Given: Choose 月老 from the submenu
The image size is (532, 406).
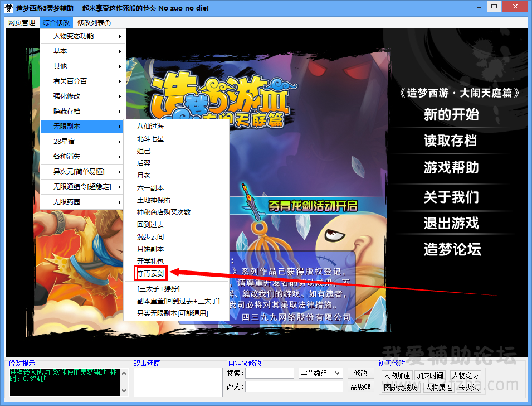Looking at the screenshot, I should click(177, 176).
